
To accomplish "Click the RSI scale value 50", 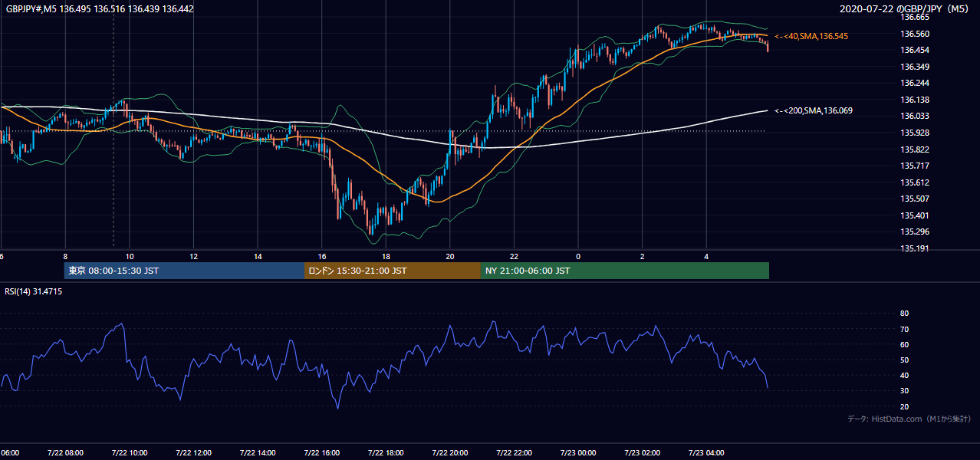I will click(904, 360).
